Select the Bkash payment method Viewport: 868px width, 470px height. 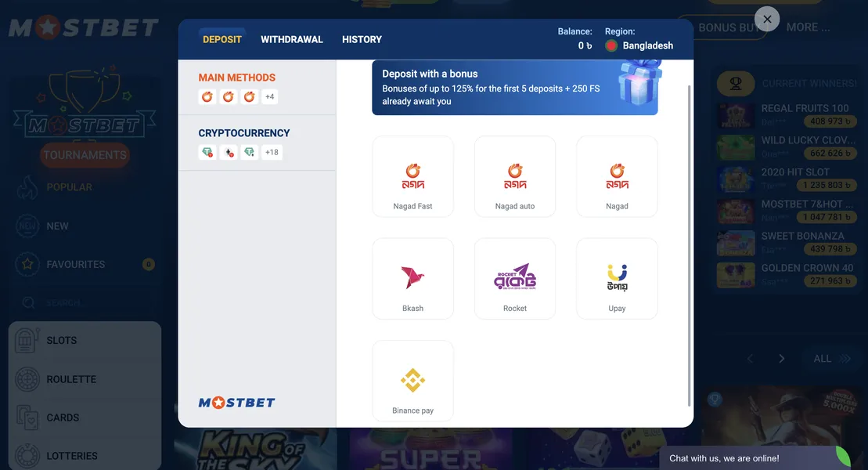[412, 277]
